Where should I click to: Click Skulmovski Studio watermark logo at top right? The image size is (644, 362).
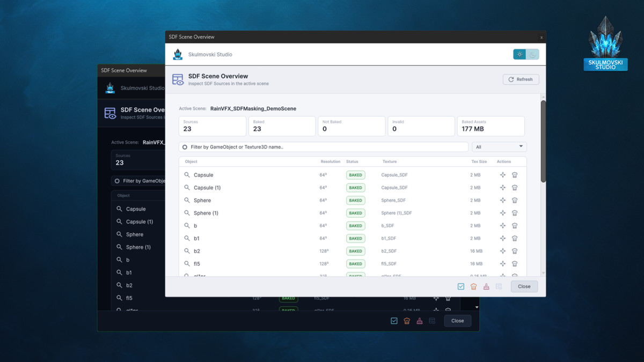click(605, 44)
